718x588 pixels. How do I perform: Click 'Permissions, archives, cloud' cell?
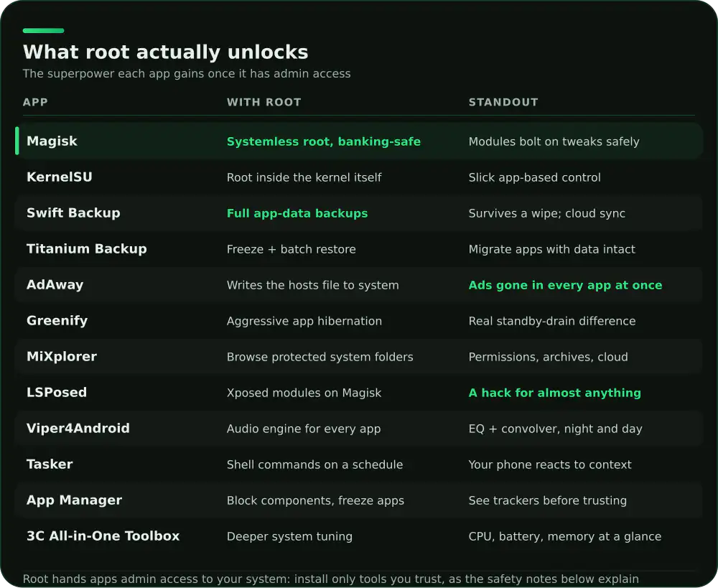(548, 357)
